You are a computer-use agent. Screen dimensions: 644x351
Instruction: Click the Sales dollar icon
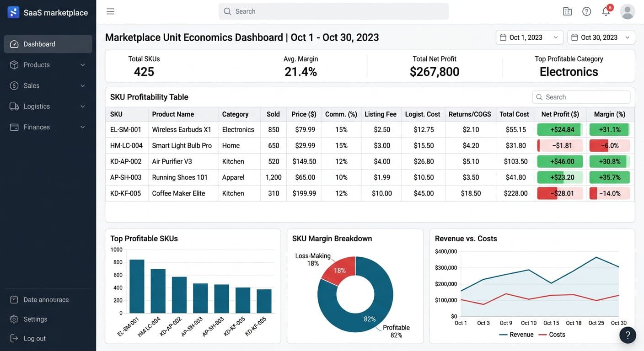[14, 85]
